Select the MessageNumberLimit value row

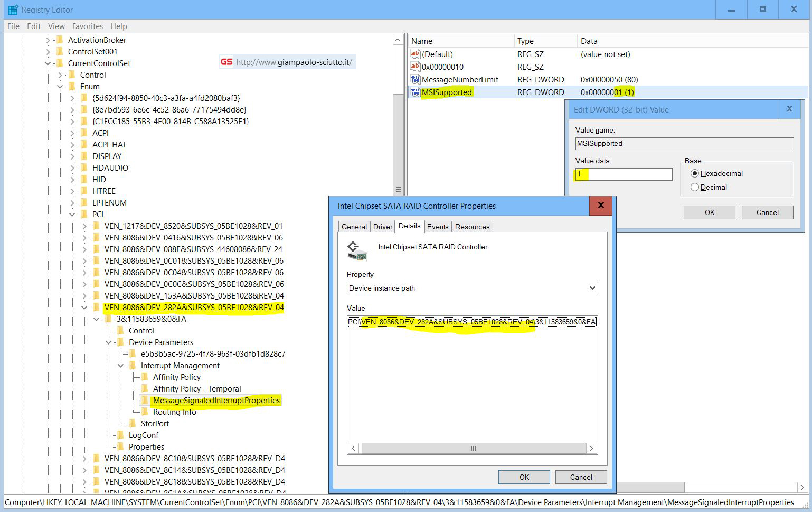click(x=607, y=79)
